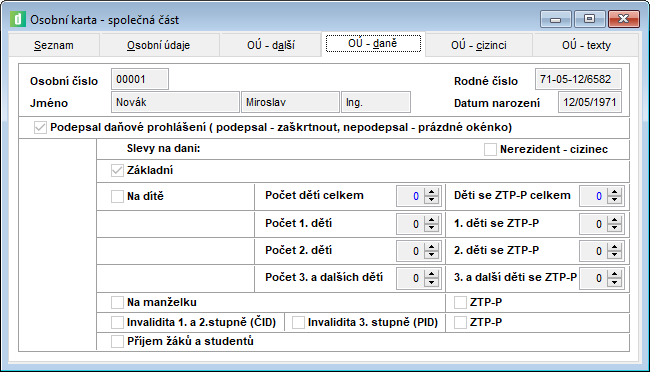Image resolution: width=650 pixels, height=372 pixels.
Task: Decrease 2. děti se ZTP-P value
Action: pyautogui.click(x=614, y=255)
